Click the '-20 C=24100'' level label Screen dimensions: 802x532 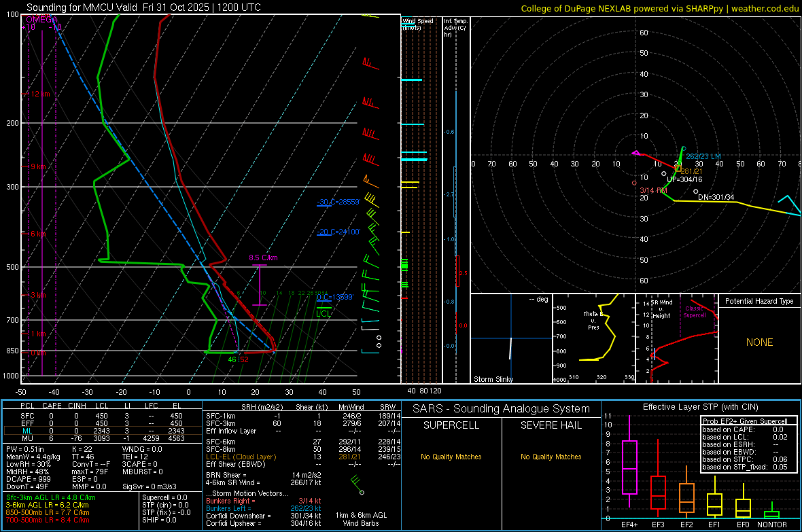tap(338, 232)
